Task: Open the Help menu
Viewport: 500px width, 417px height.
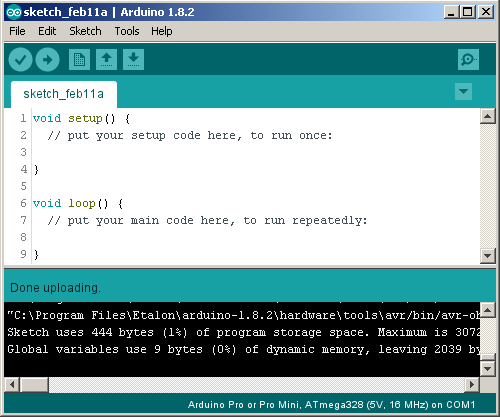Action: 162,31
